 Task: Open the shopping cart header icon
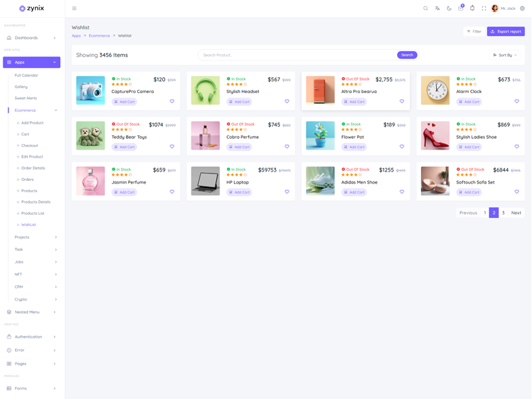click(x=460, y=9)
